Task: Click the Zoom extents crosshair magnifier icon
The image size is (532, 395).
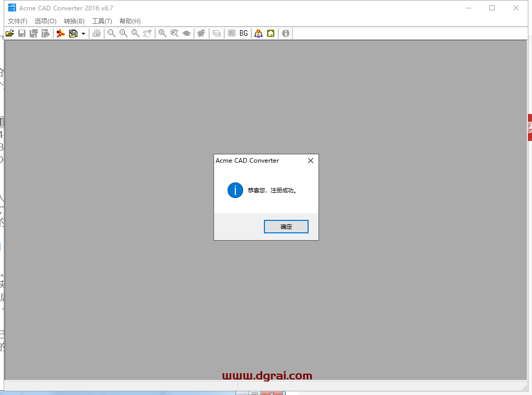Action: coord(163,33)
